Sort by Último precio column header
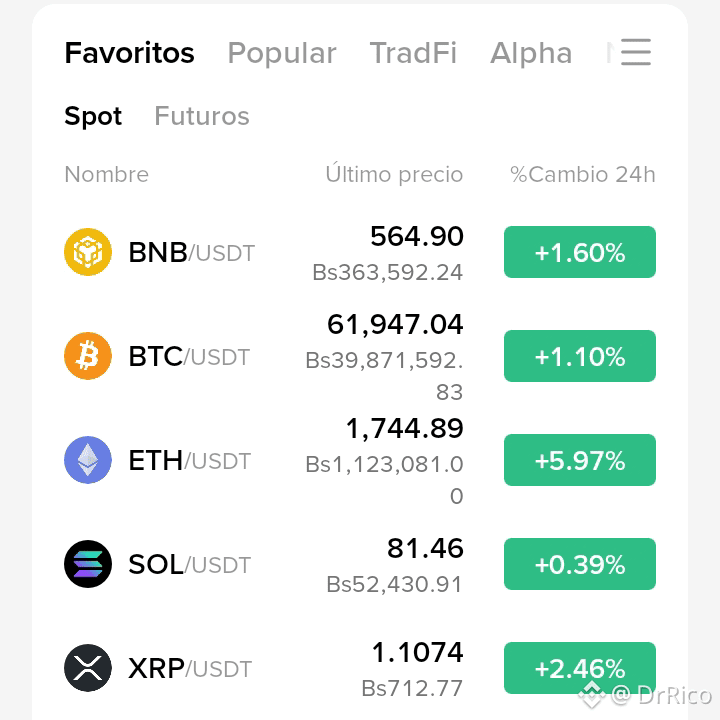Viewport: 720px width, 720px height. click(x=394, y=174)
